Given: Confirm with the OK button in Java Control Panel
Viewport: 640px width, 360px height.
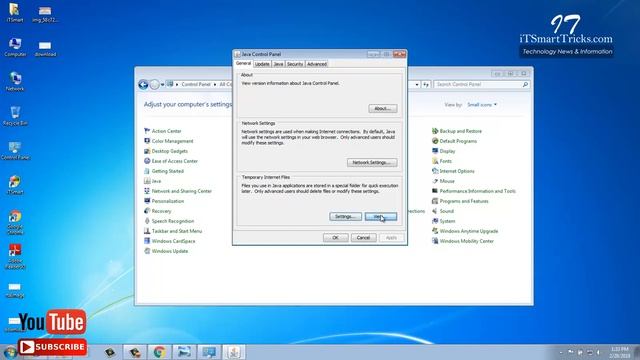Looking at the screenshot, I should 336,238.
